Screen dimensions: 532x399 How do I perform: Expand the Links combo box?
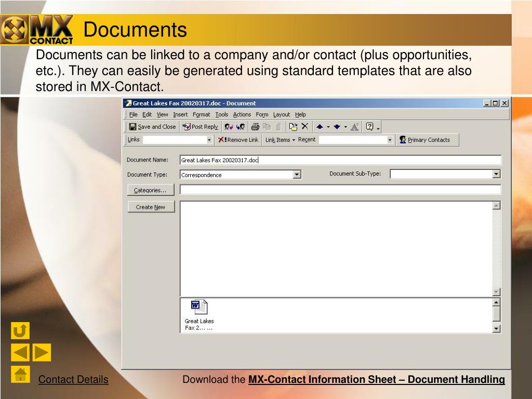click(209, 140)
